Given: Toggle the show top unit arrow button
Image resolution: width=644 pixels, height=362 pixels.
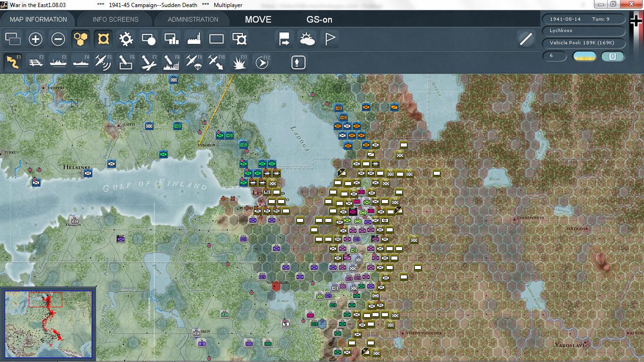Looking at the screenshot, I should [x=297, y=62].
